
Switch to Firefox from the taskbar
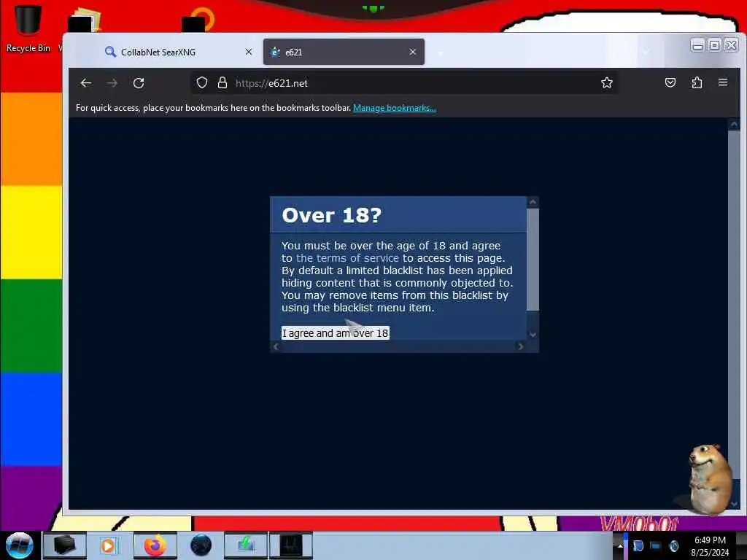click(x=155, y=545)
